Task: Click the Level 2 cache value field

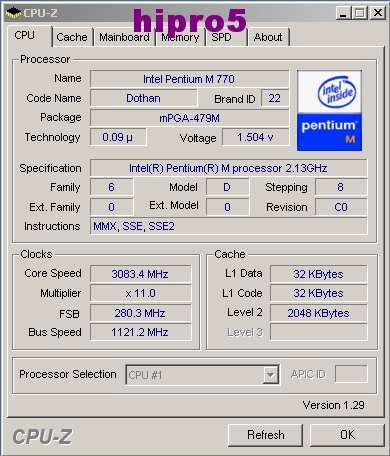Action: click(319, 313)
